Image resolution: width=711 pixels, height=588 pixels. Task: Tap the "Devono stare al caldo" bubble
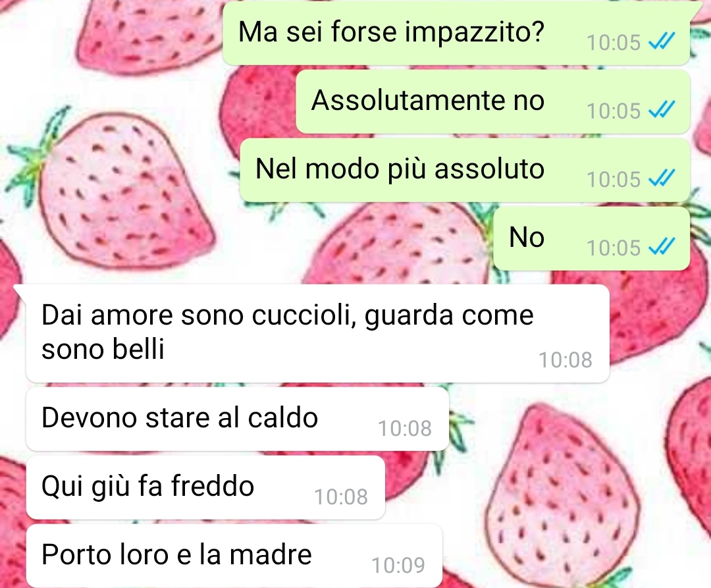coord(237,419)
